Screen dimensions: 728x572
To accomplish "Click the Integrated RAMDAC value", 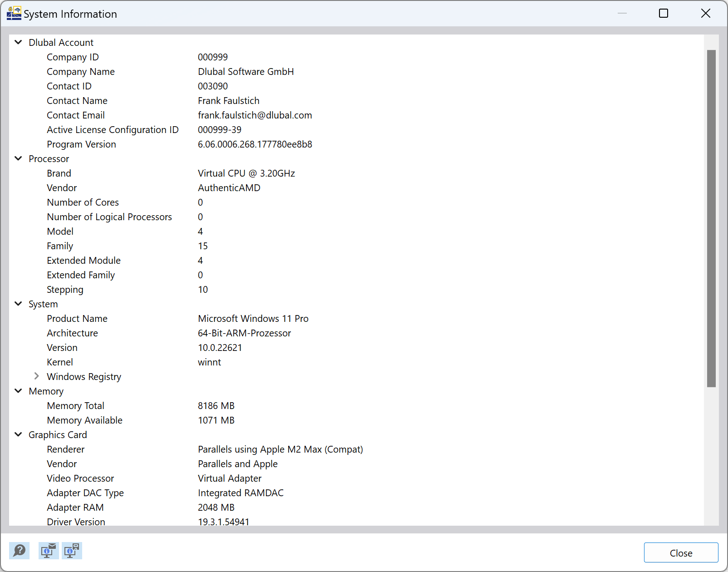I will point(241,493).
